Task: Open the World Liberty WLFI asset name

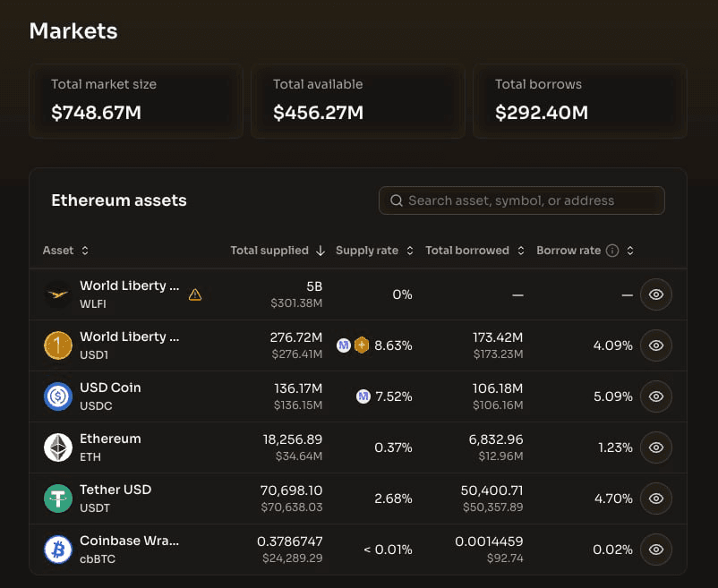Action: tap(130, 285)
